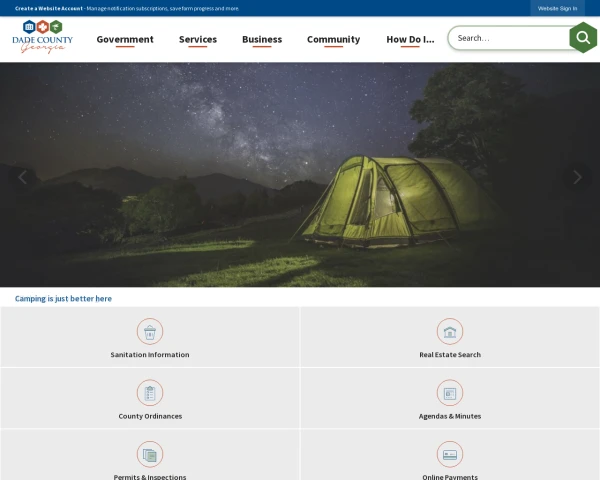The image size is (600, 480).
Task: Click the camping tent banner image
Action: (300, 175)
